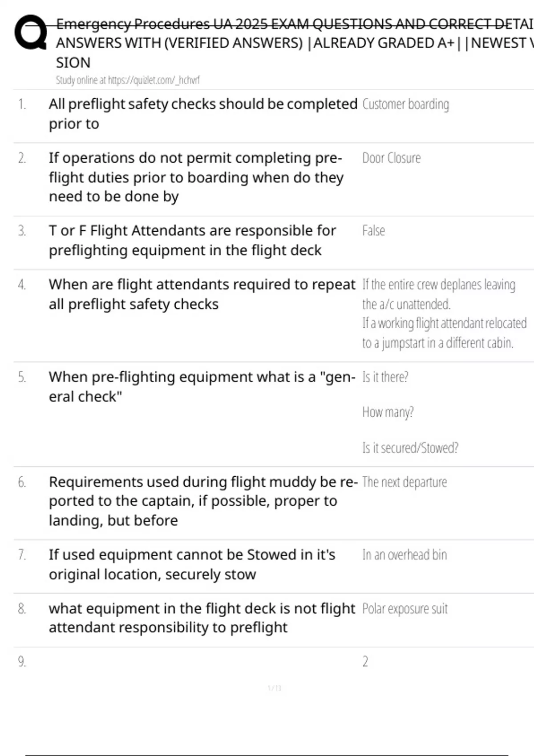This screenshot has width=534, height=756.
Task: Click the item number 9 label
Action: 22,662
